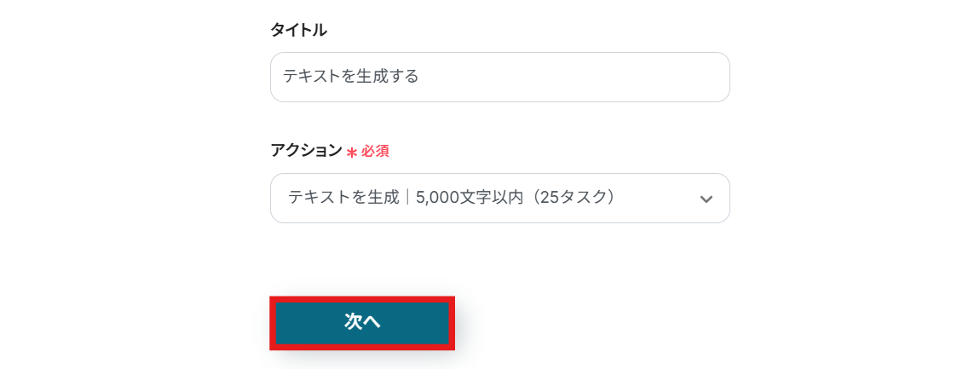Screen dimensions: 980x369
Task: Expand the テキストを生成｜5,000文字以内 combo box
Action: coord(499,198)
